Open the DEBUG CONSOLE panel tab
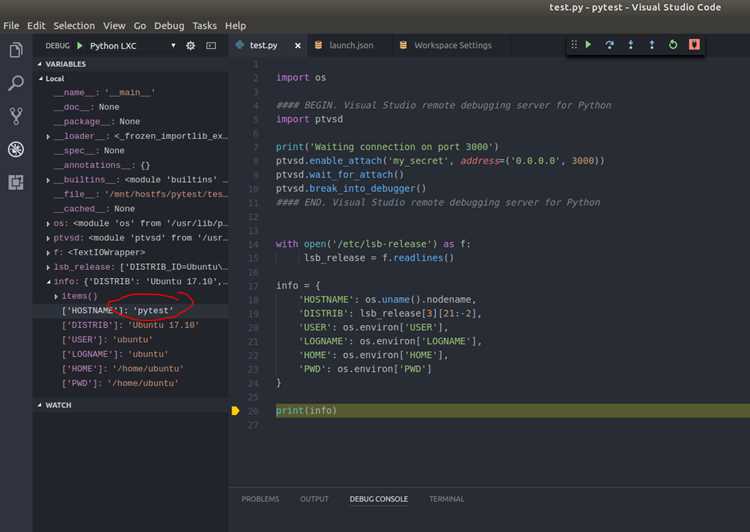This screenshot has width=750, height=532. click(378, 499)
